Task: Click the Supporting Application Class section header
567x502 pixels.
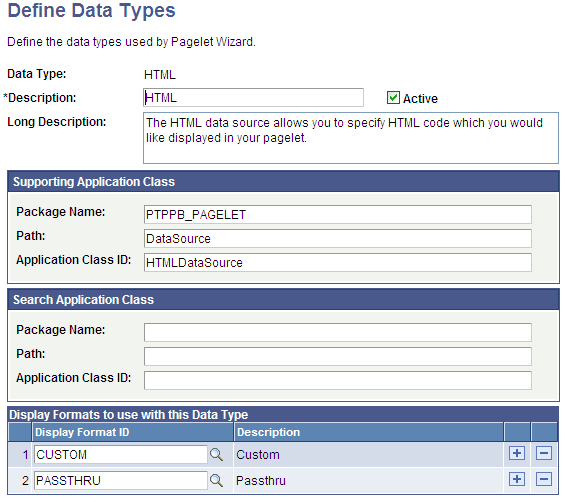Action: [284, 182]
